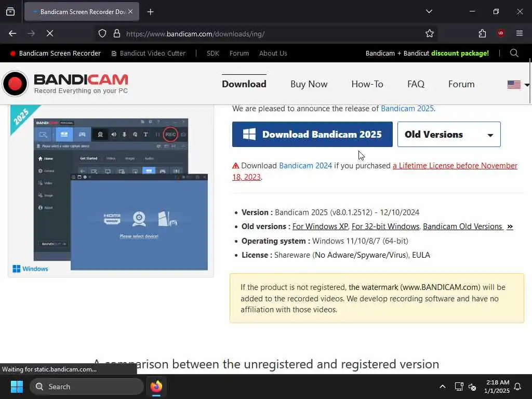Screen dimensions: 532x399
Task: Click the Bandicam + Bandicut discount package link
Action: pyautogui.click(x=427, y=54)
